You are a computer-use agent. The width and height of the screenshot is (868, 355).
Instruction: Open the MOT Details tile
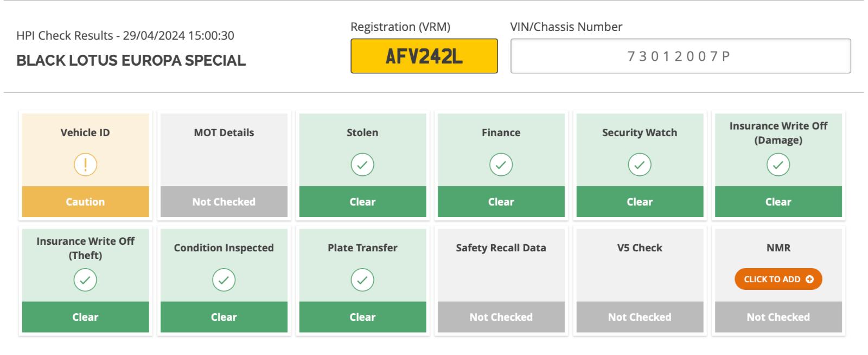pos(224,166)
